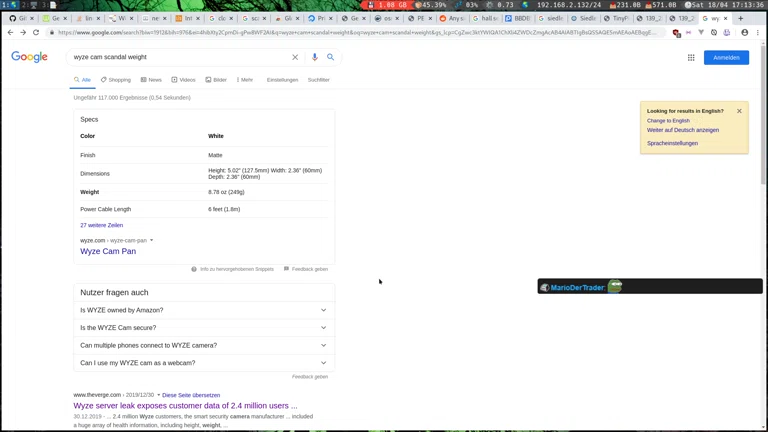Dismiss the English results notice
Screen dimensions: 768x432
point(739,111)
